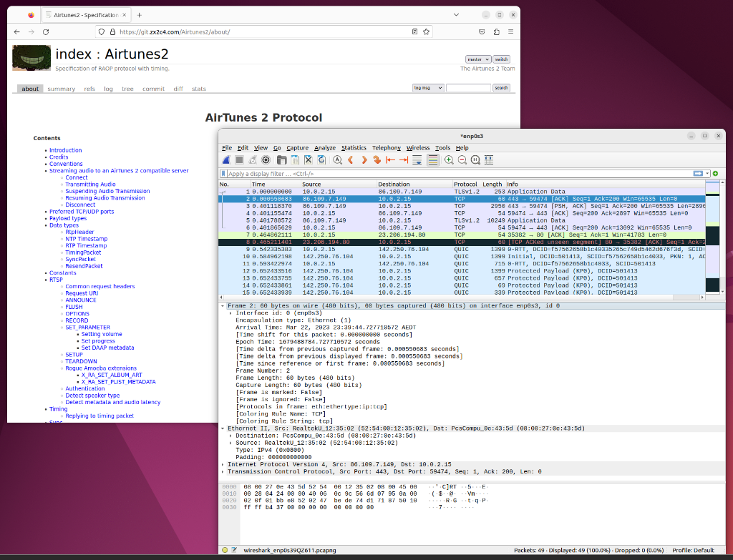The image size is (733, 560).
Task: Switch to the summary tab on gitweb
Action: click(x=61, y=88)
